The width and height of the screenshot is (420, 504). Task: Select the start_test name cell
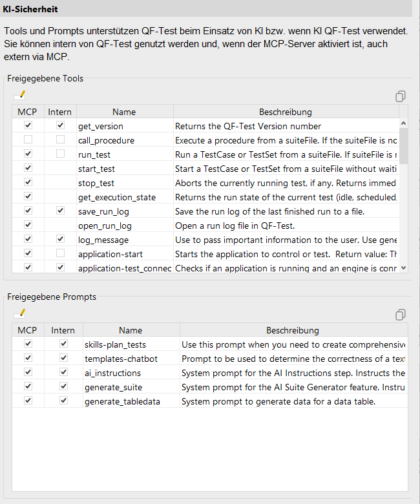point(125,169)
